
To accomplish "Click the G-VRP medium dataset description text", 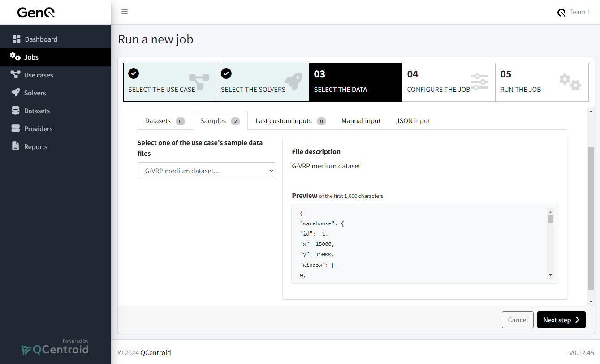I will click(326, 166).
